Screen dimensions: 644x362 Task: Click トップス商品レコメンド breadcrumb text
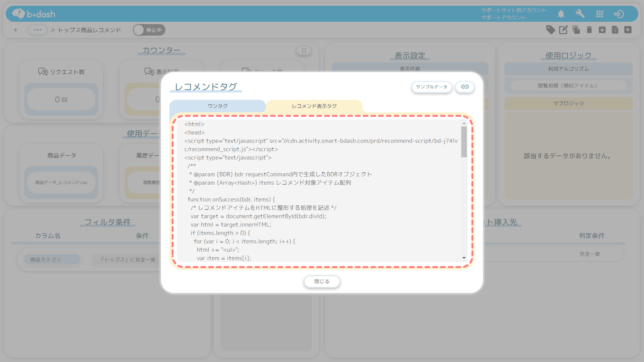pyautogui.click(x=90, y=30)
